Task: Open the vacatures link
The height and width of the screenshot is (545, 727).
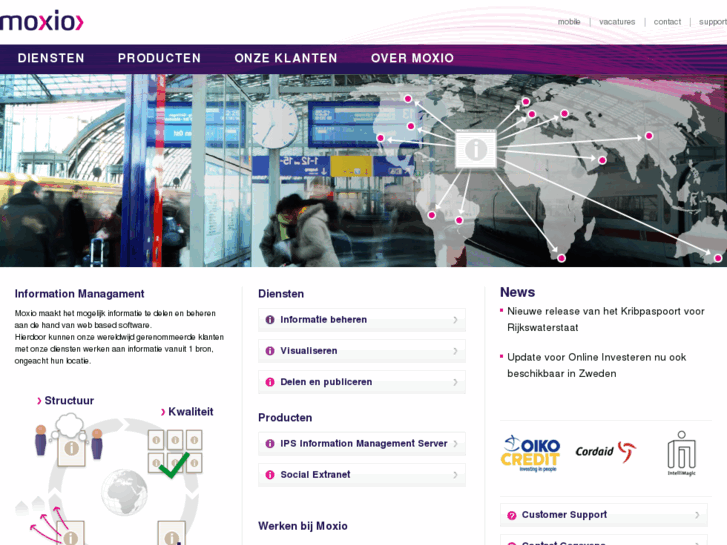Action: click(617, 22)
